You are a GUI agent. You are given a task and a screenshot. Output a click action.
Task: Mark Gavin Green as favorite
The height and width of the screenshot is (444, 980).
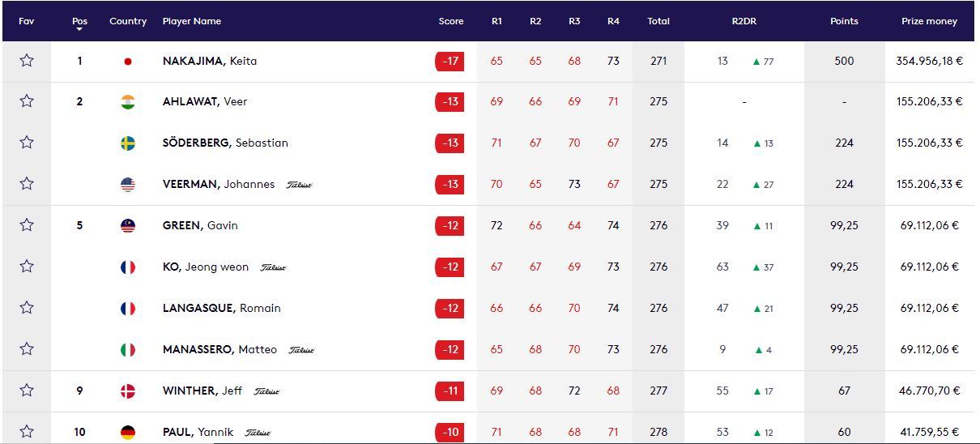27,225
